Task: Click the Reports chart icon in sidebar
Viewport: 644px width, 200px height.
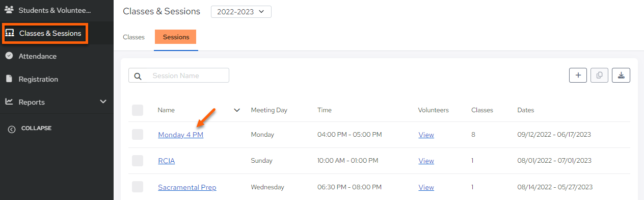Action: [x=9, y=102]
